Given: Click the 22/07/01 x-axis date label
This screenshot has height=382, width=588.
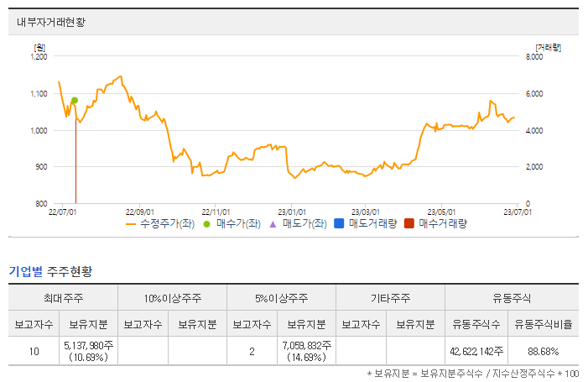Looking at the screenshot, I should point(63,212).
